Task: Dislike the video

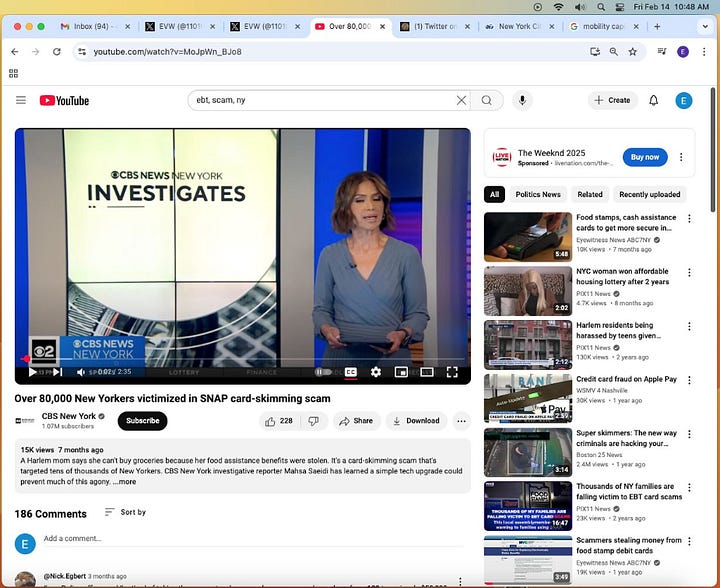Action: (x=314, y=421)
